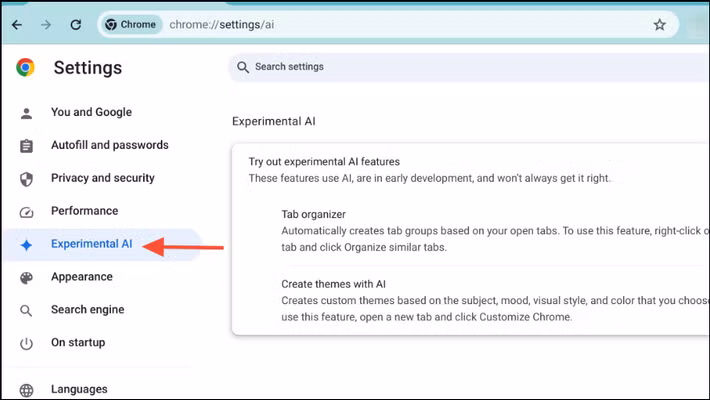Click the shield icon for Privacy

pyautogui.click(x=26, y=179)
